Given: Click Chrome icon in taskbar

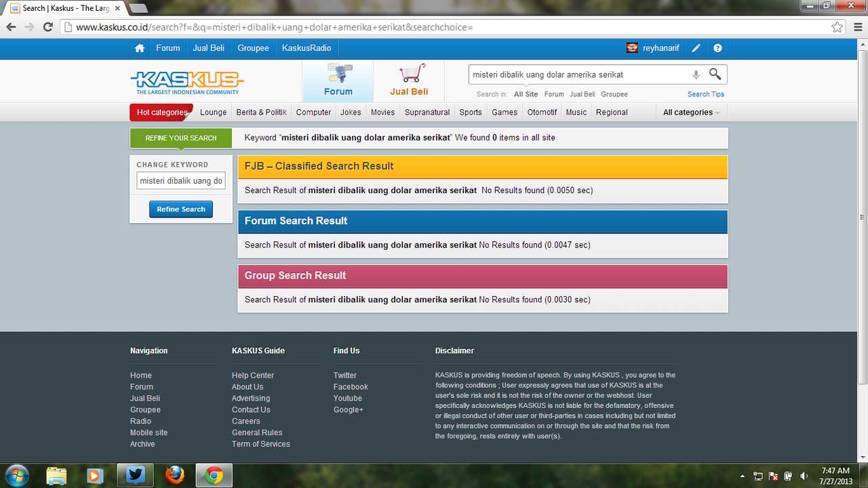Looking at the screenshot, I should (x=214, y=476).
